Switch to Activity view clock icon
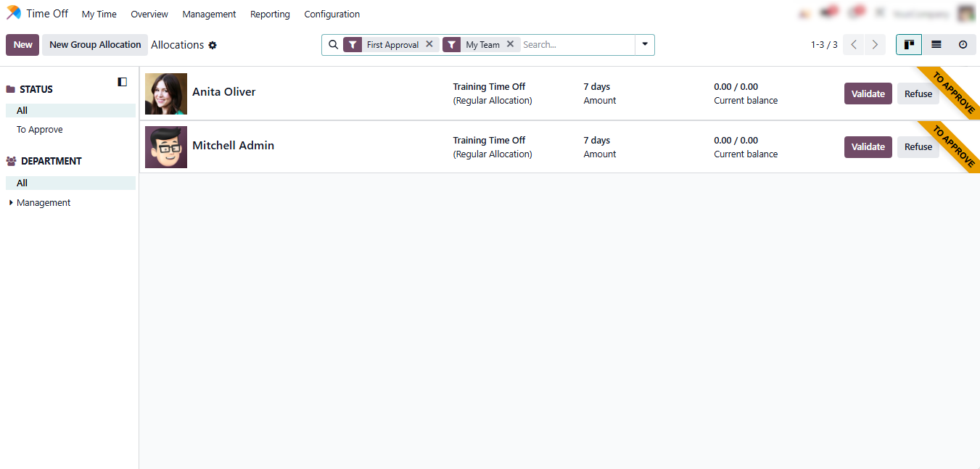The image size is (980, 469). (963, 45)
